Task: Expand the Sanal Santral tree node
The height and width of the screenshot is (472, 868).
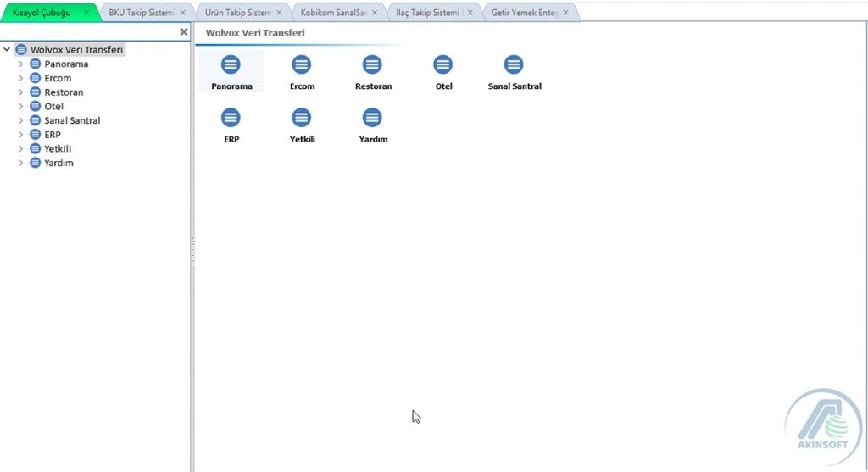Action: [x=21, y=120]
